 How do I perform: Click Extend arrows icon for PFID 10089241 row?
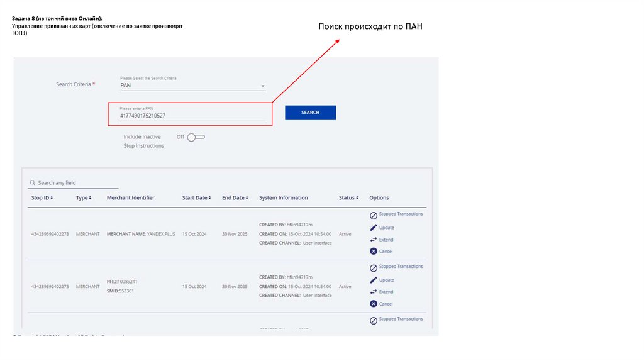click(374, 292)
